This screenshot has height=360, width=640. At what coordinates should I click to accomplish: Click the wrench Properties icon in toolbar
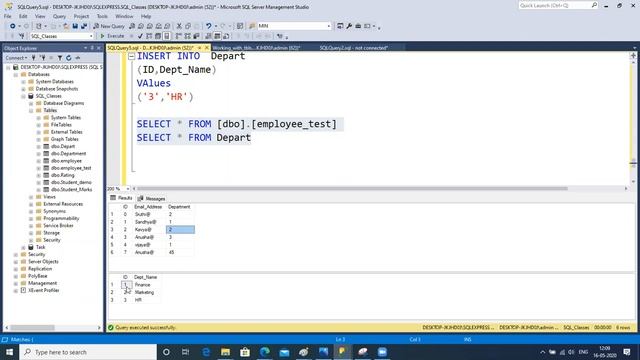pos(349,26)
